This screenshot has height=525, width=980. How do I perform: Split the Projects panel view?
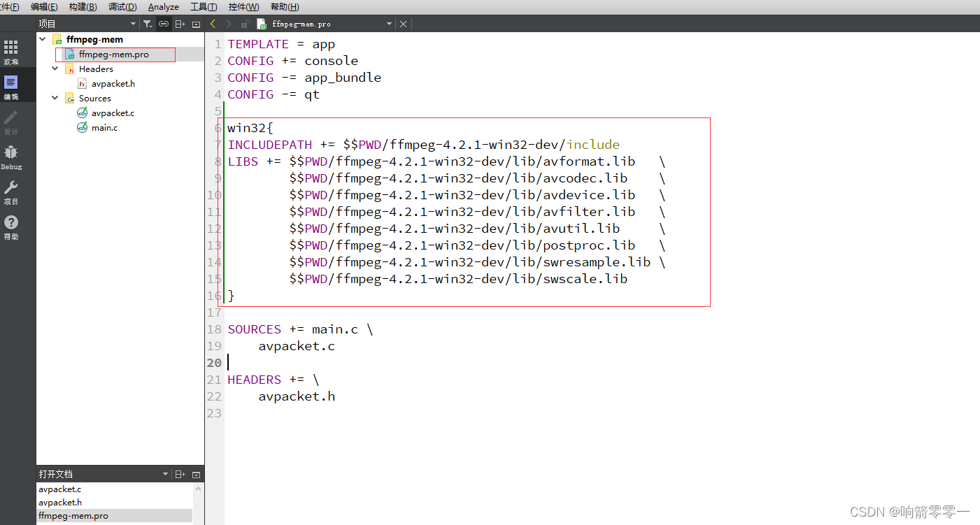pyautogui.click(x=180, y=24)
